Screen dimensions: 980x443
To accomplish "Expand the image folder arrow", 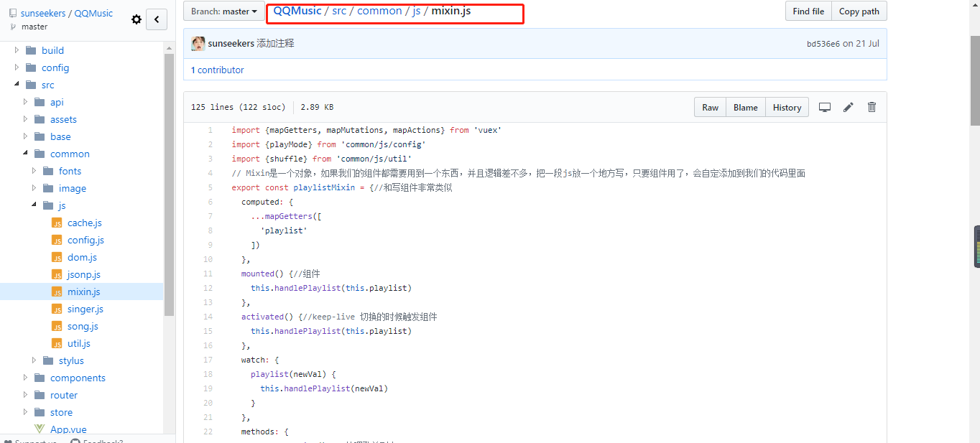I will tap(34, 188).
